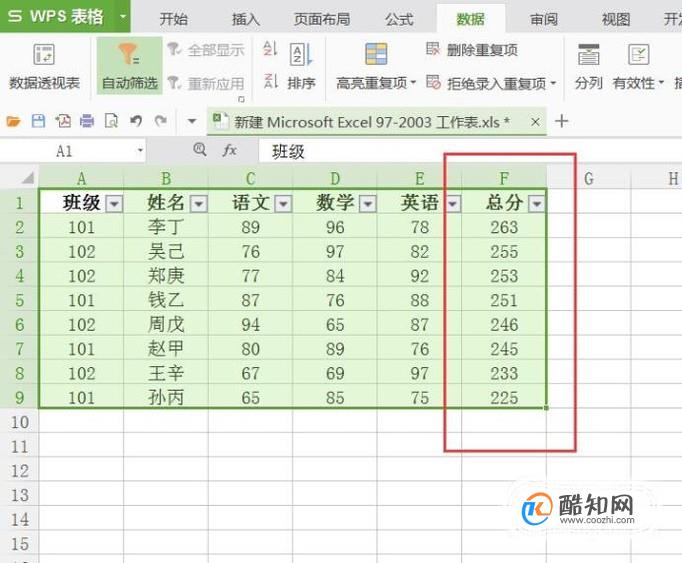This screenshot has width=682, height=563.
Task: Open the 姓名 column filter dropdown
Action: point(199,204)
